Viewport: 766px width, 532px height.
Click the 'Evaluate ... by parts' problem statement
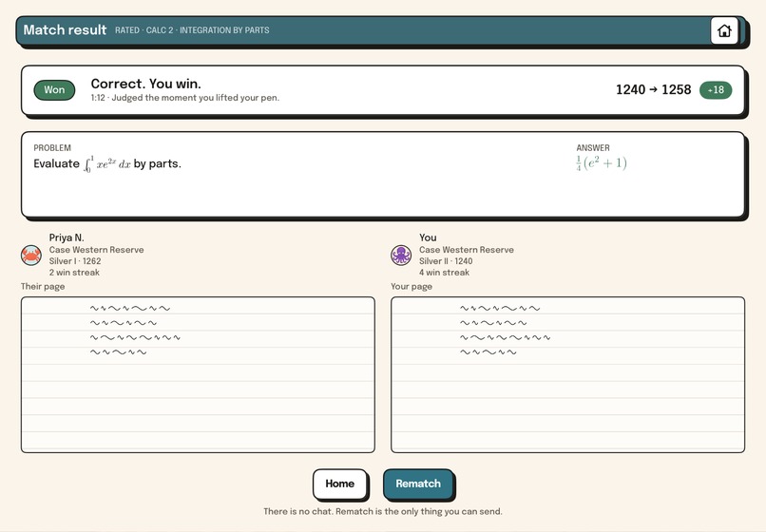tap(107, 163)
